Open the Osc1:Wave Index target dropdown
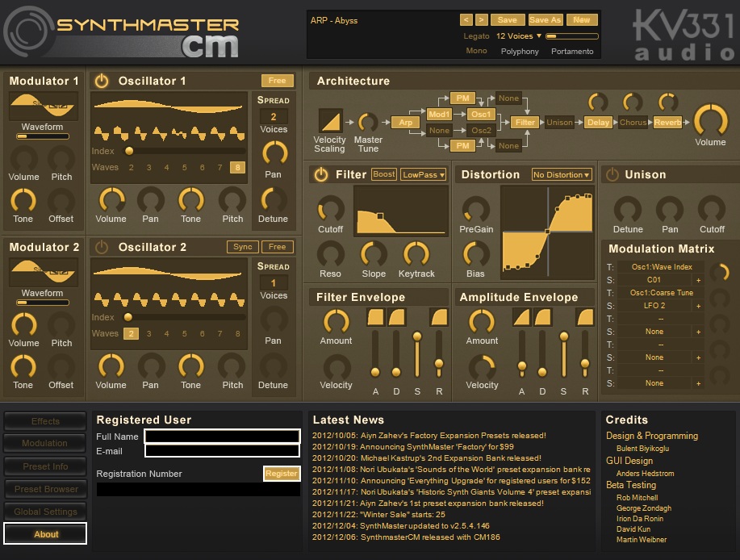740x560 pixels. click(x=662, y=267)
